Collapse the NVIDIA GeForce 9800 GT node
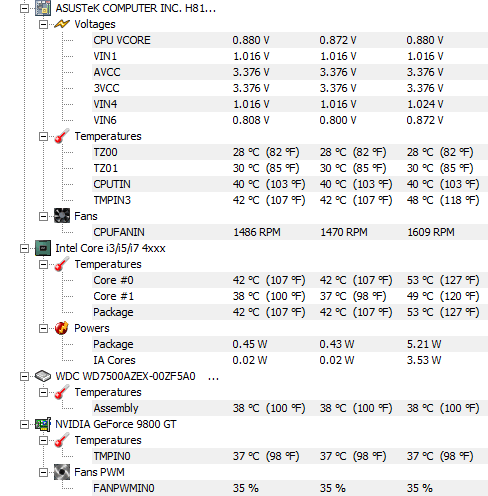Image resolution: width=488 pixels, height=496 pixels. (x=24, y=424)
